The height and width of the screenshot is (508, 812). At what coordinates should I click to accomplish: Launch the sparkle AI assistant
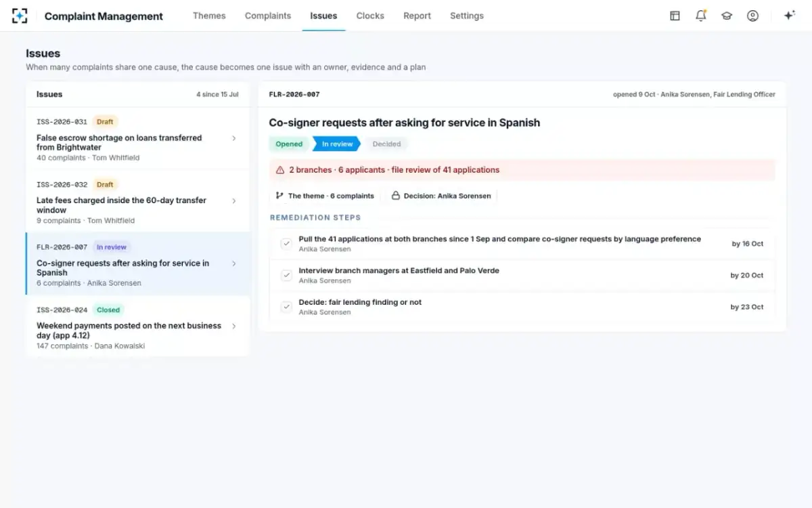click(789, 16)
